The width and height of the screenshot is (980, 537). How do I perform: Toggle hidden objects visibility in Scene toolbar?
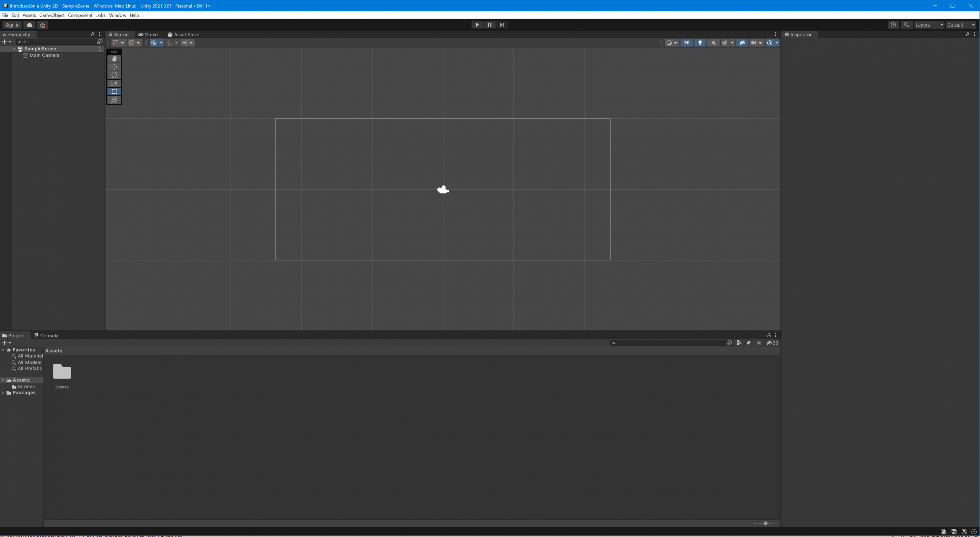click(742, 43)
